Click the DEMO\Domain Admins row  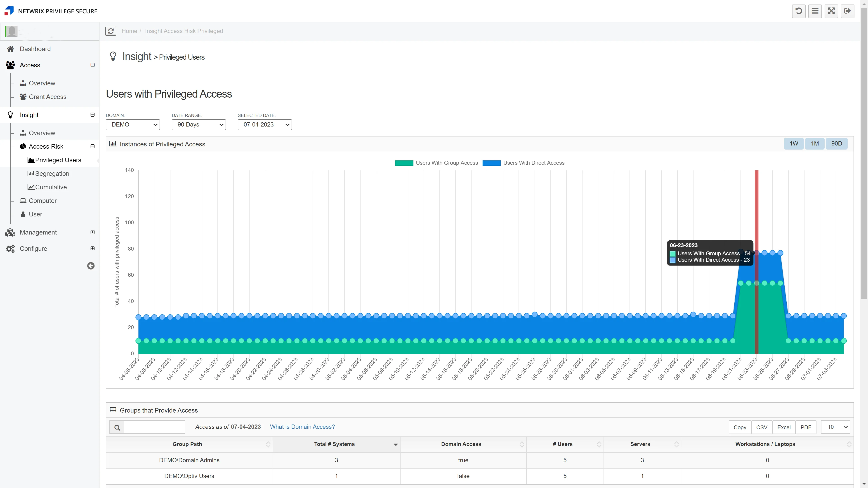(480, 460)
